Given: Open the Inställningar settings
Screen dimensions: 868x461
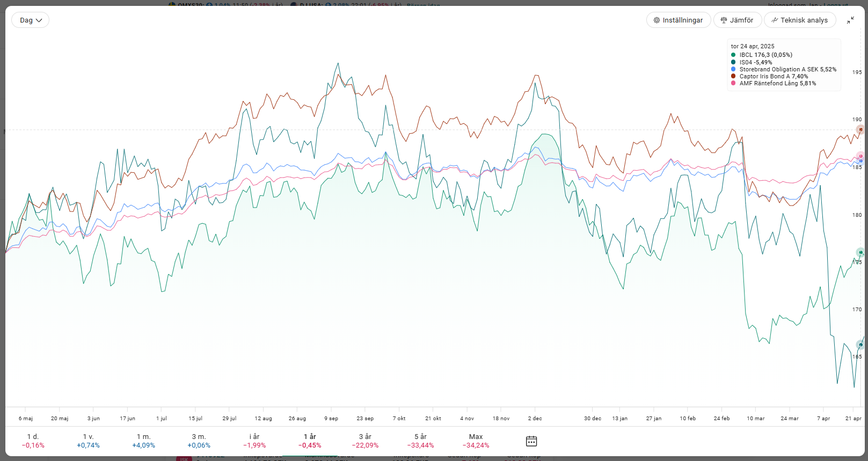Looking at the screenshot, I should click(x=678, y=20).
